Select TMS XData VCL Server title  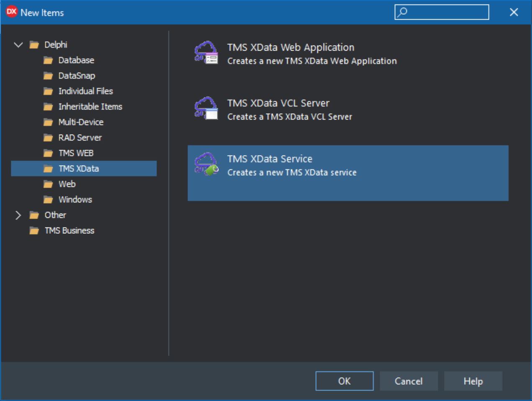pyautogui.click(x=278, y=103)
